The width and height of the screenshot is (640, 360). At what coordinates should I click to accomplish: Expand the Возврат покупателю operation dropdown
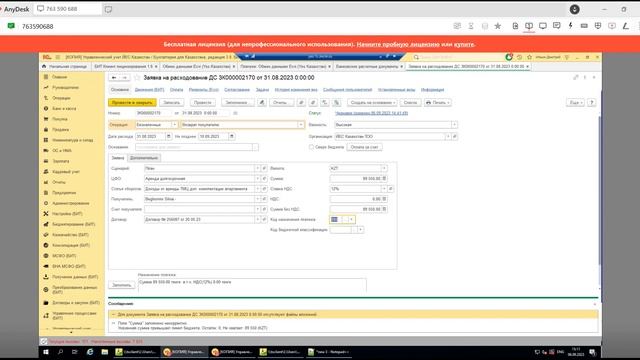coord(301,124)
